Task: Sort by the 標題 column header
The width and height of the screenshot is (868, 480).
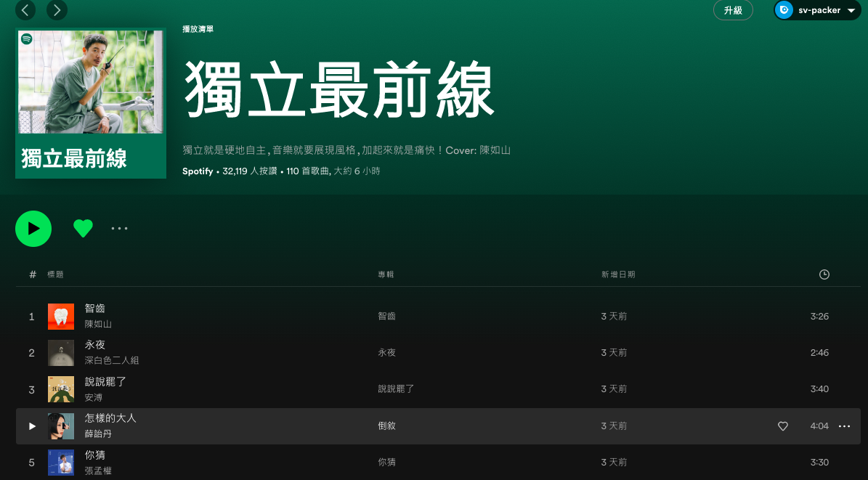Action: 55,274
